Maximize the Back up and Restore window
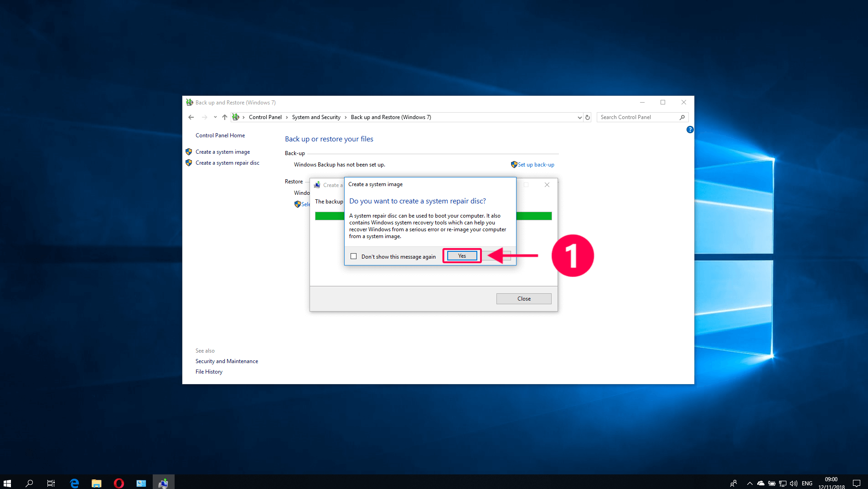868x489 pixels. coord(663,102)
